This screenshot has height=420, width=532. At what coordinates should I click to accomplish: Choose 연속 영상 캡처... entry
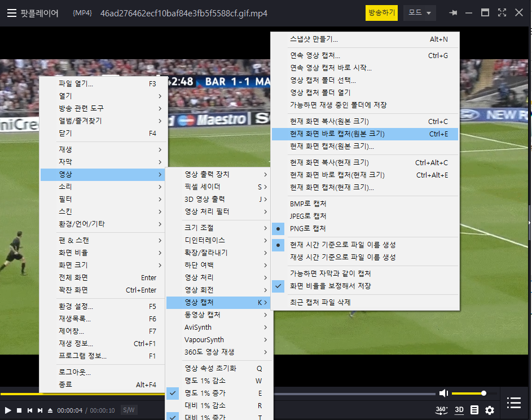tap(366, 56)
